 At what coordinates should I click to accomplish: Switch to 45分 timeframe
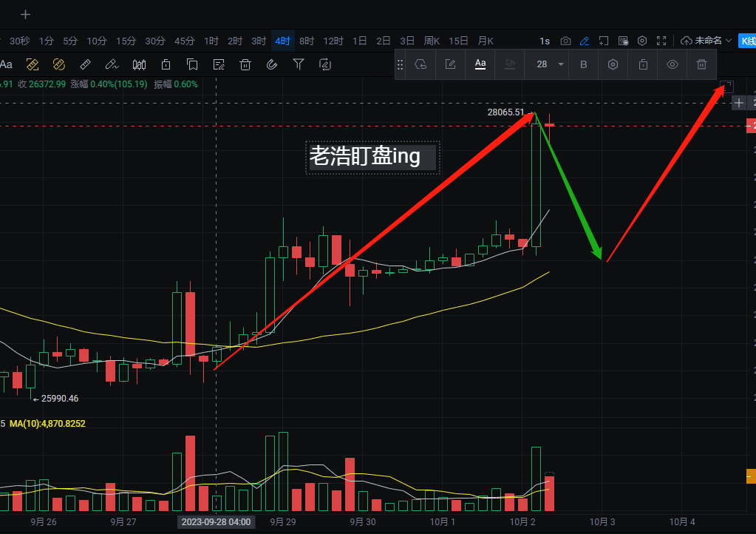pyautogui.click(x=185, y=41)
